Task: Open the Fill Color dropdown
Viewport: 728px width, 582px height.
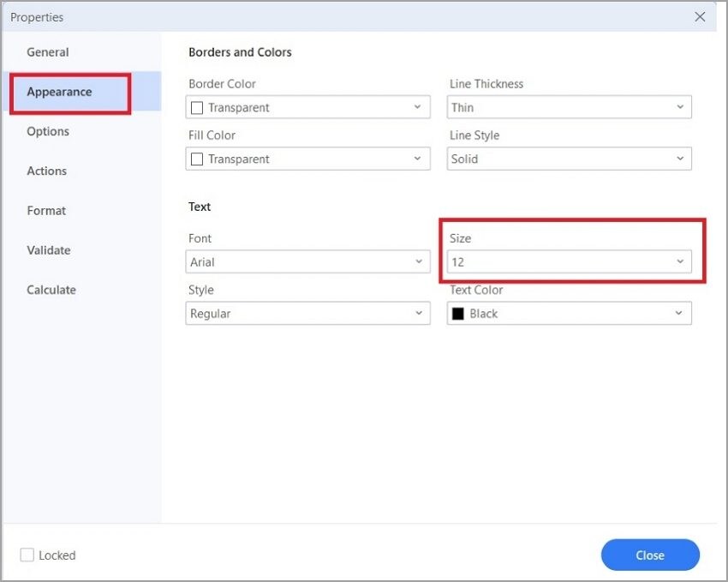Action: [307, 159]
